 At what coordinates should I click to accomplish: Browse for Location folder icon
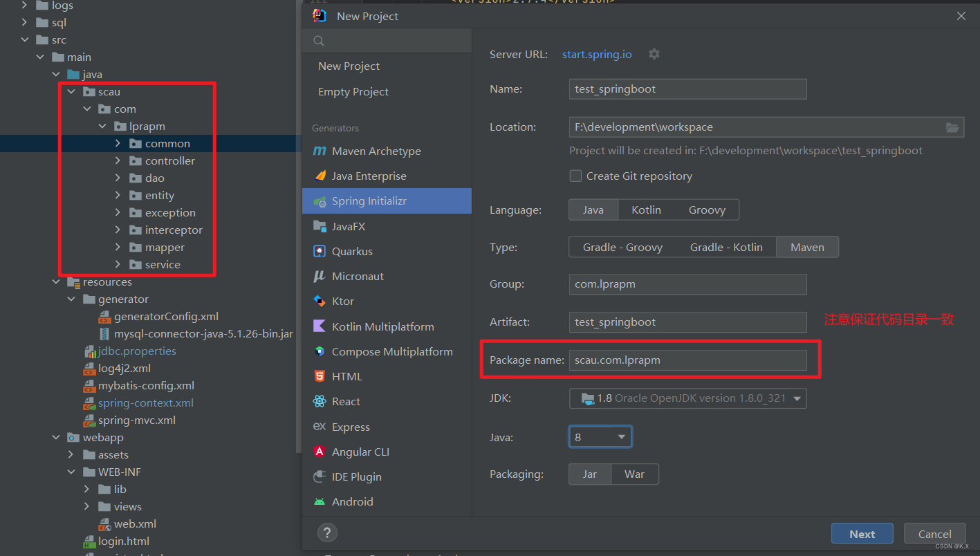[x=952, y=127]
